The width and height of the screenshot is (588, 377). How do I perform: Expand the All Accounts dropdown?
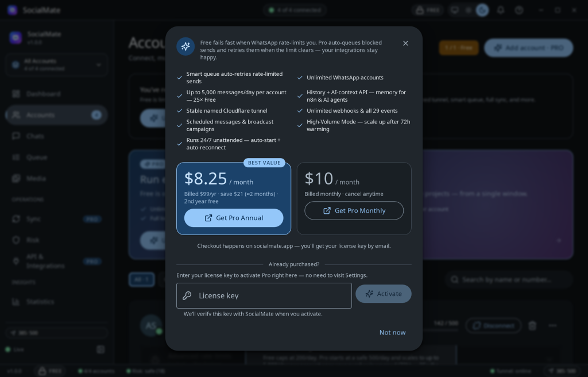(57, 64)
